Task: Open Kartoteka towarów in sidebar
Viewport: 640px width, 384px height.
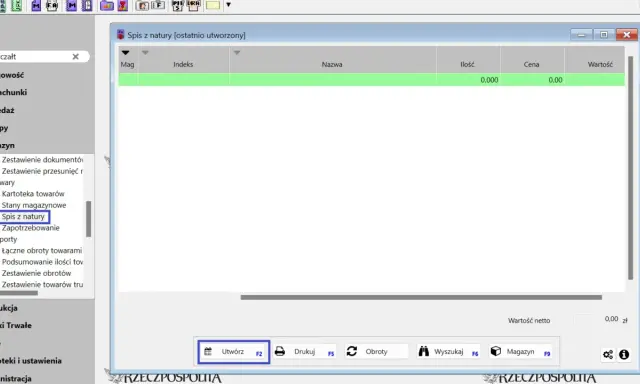Action: point(33,194)
